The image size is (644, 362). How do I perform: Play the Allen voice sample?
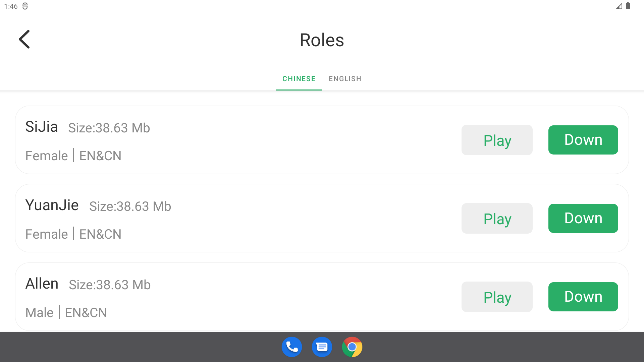tap(497, 297)
